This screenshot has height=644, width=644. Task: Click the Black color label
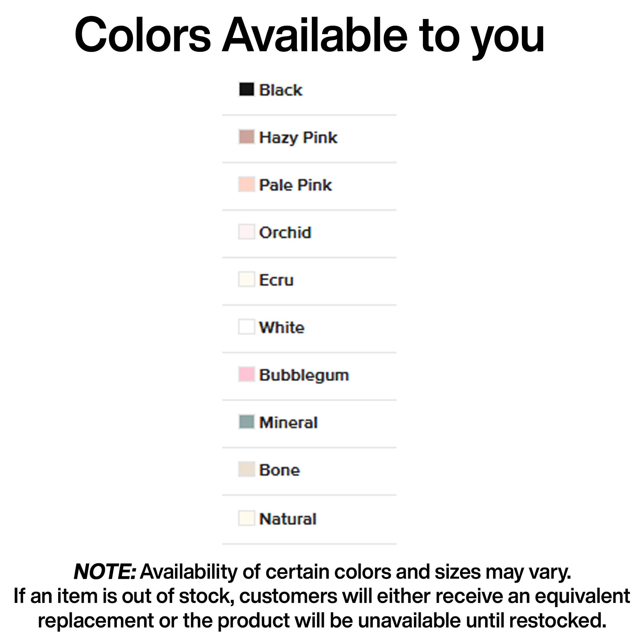coord(281,90)
